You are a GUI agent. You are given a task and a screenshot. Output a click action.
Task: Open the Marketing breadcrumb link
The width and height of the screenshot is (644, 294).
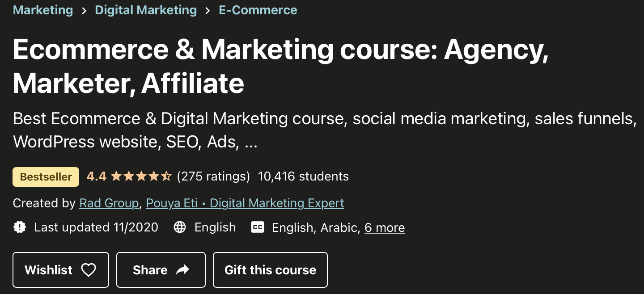[x=43, y=10]
